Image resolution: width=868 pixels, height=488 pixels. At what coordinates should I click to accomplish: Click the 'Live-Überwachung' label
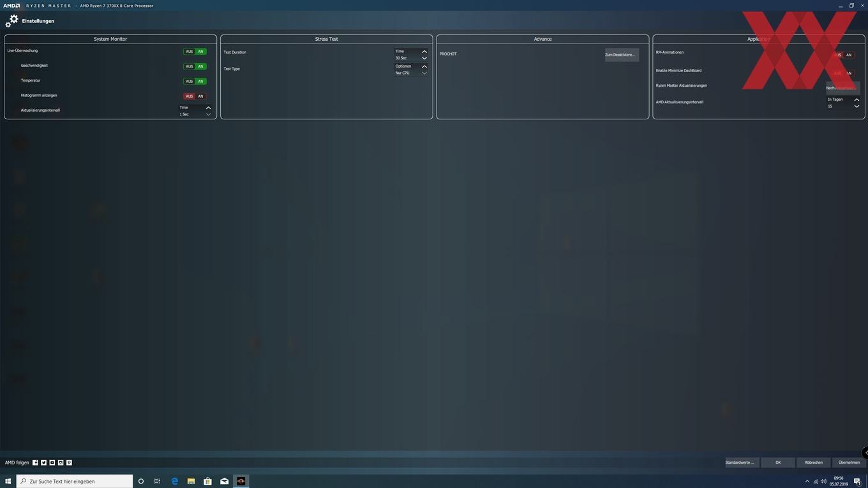pos(22,50)
